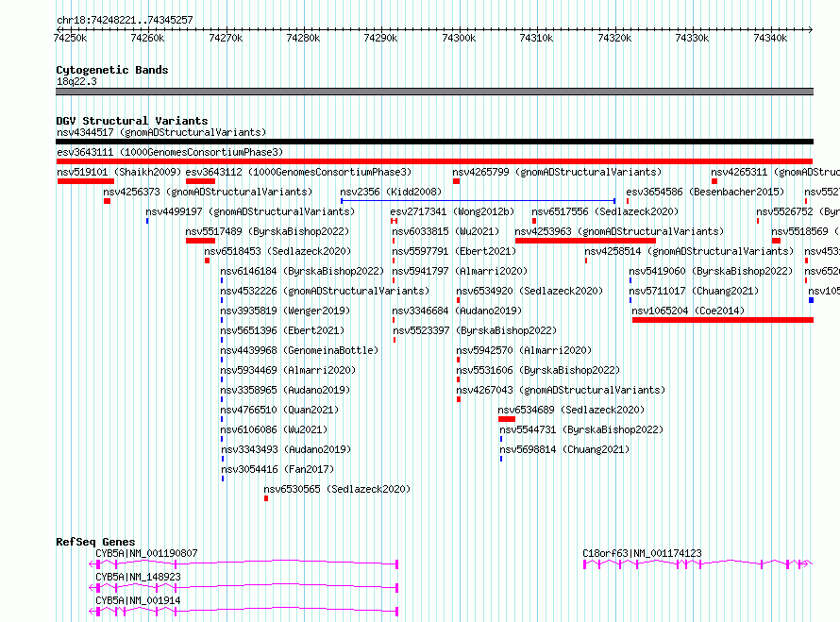The height and width of the screenshot is (622, 840).
Task: Open the CYB5A|NM_001190807 gene transcript
Action: [146, 553]
